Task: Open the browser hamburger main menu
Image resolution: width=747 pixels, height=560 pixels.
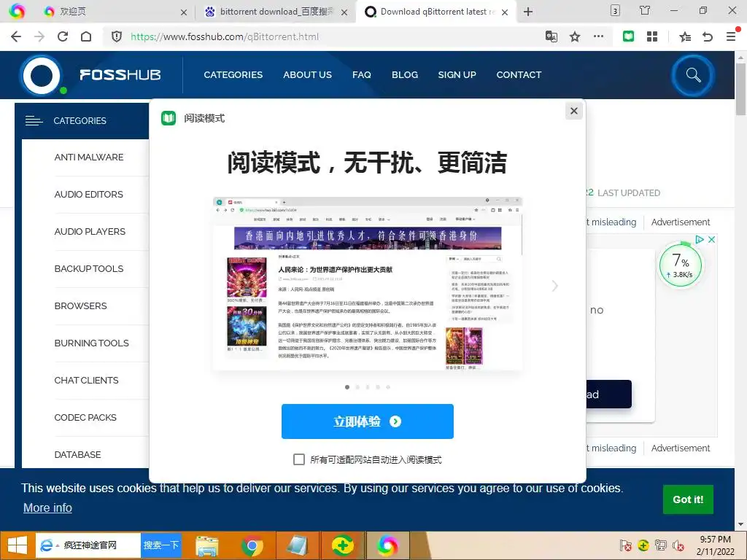Action: [731, 36]
